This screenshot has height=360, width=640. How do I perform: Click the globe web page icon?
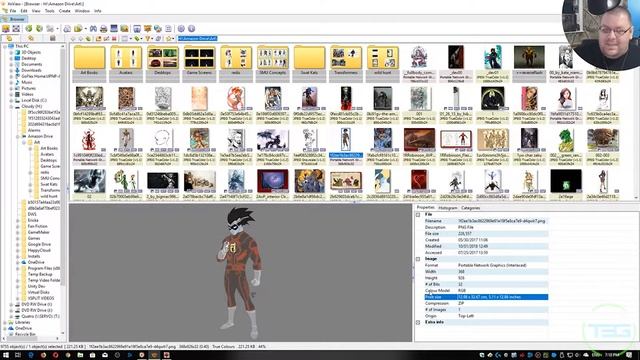(158, 29)
